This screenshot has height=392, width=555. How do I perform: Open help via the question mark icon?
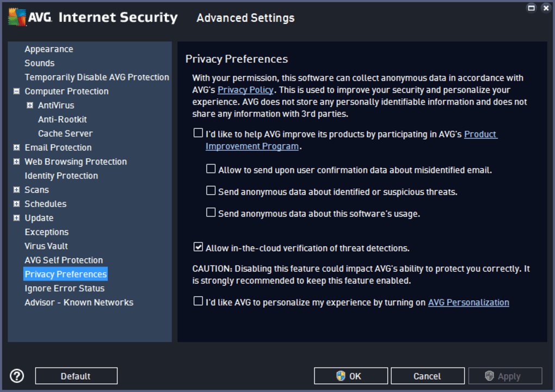(17, 375)
